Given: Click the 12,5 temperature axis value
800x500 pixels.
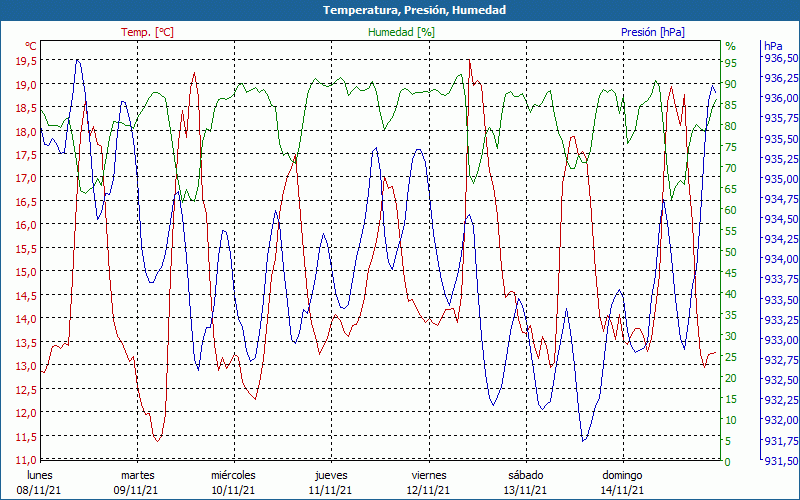Looking at the screenshot, I should [x=27, y=390].
